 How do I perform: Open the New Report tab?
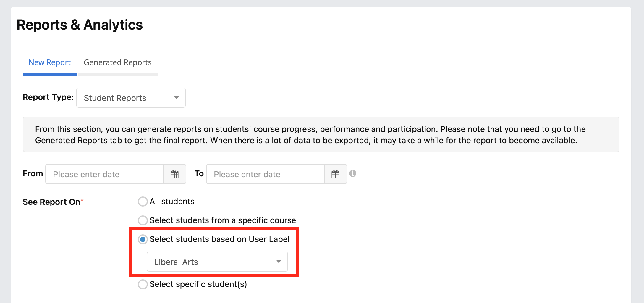click(50, 62)
